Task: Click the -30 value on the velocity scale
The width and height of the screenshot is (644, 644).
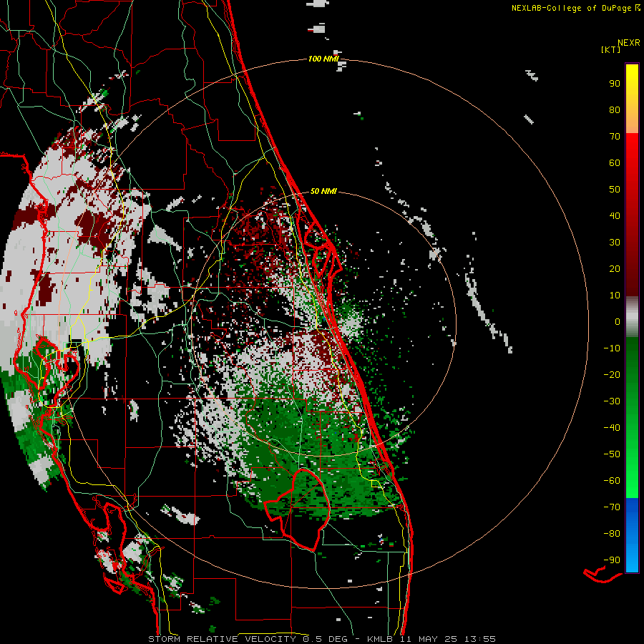Action: [612, 401]
